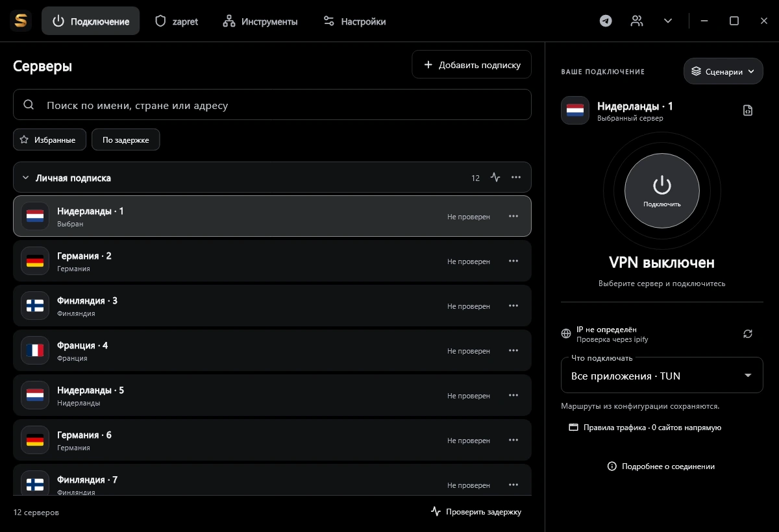
Task: Click the Серверы heading
Action: 42,66
